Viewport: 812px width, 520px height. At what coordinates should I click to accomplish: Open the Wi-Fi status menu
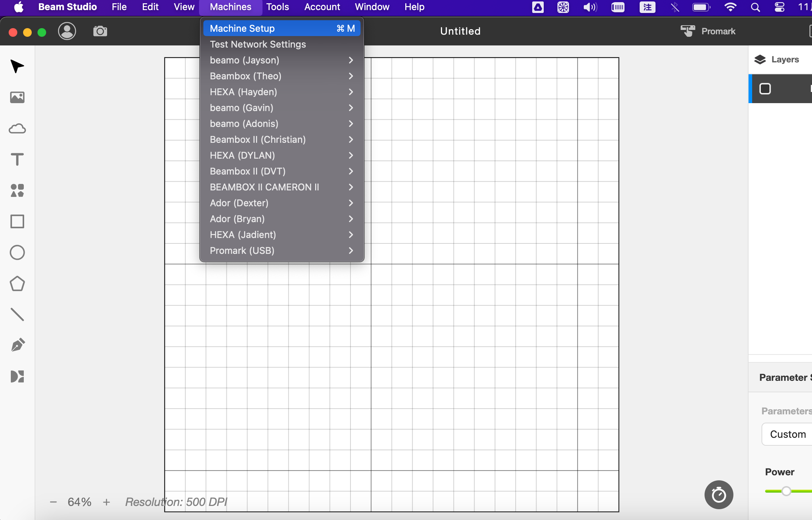tap(731, 7)
